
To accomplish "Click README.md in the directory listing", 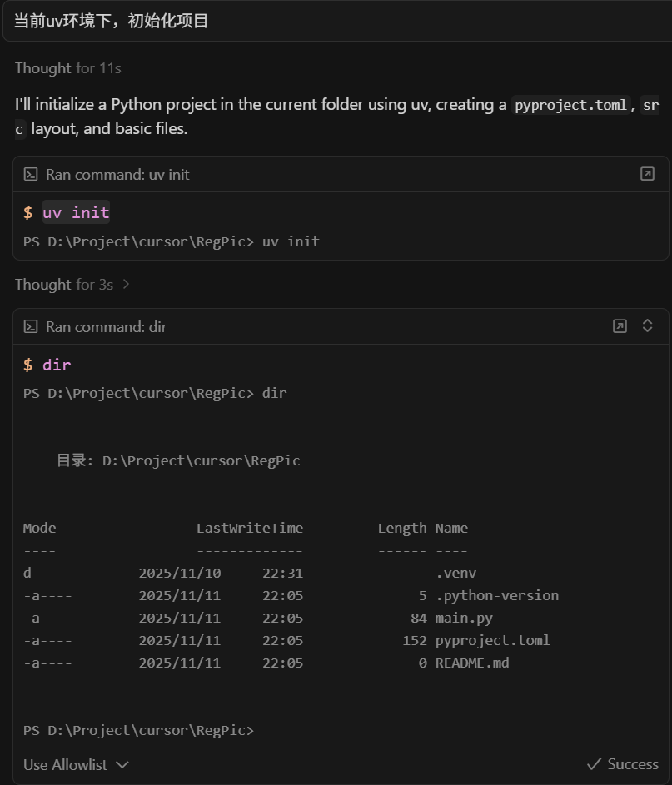I will coord(472,663).
